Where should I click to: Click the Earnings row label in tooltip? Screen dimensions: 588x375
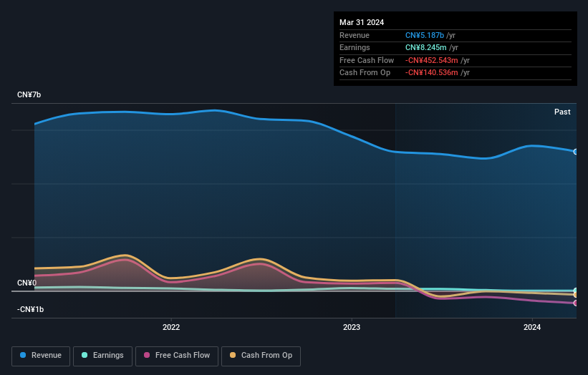355,47
